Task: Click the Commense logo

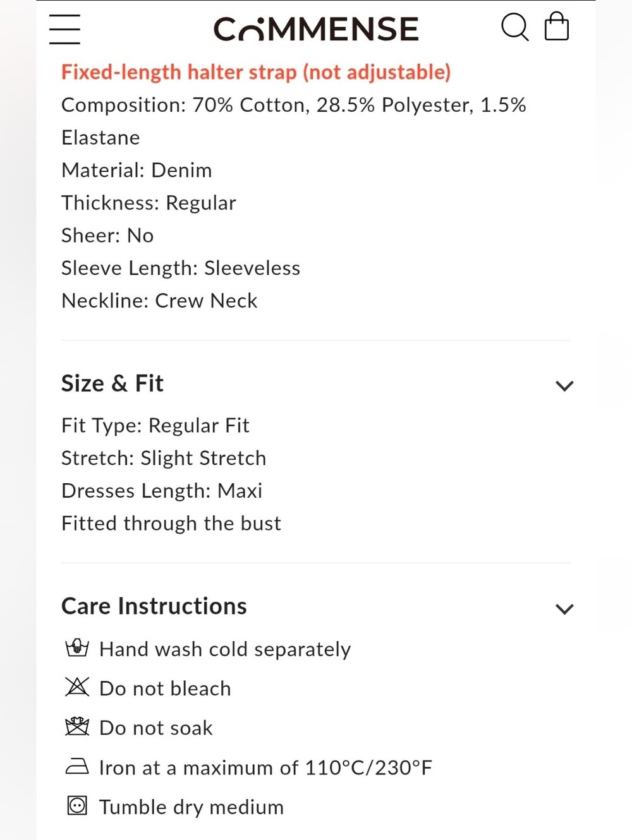Action: [x=316, y=29]
